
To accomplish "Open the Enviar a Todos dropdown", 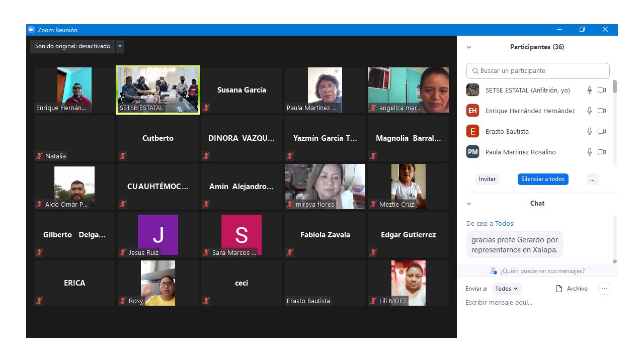I will [x=507, y=289].
